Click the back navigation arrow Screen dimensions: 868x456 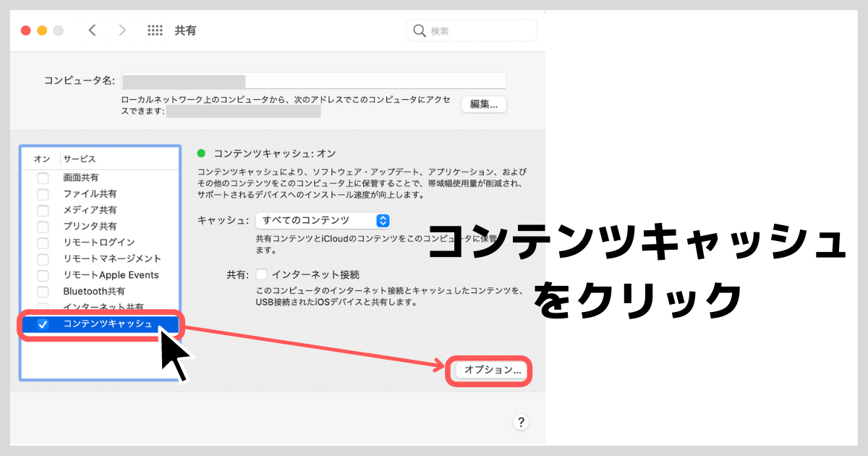point(92,30)
